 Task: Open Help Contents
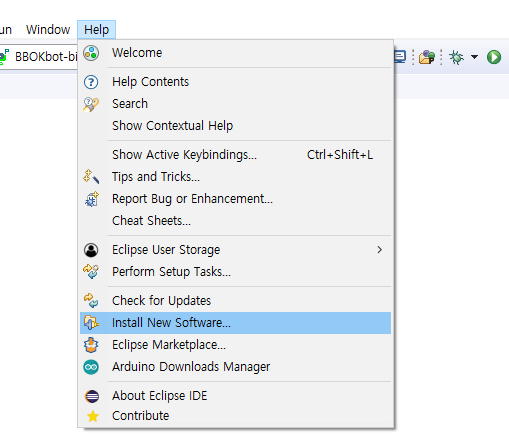click(x=235, y=82)
